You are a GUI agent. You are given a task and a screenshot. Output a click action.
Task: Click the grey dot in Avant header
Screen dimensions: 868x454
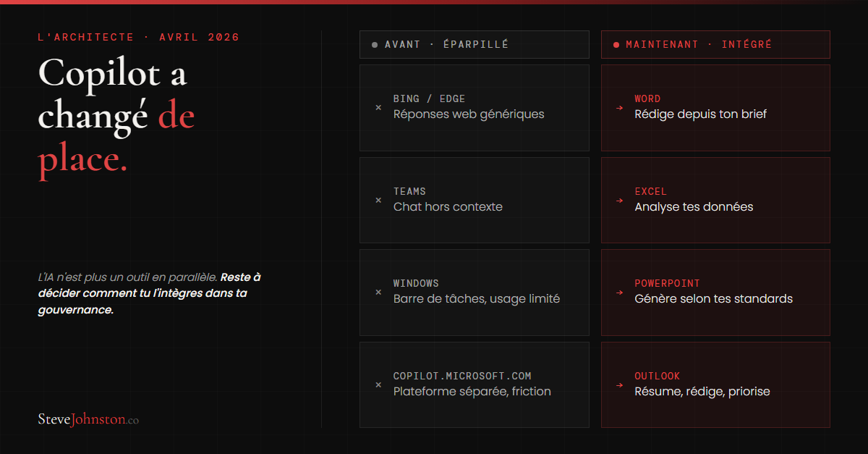point(375,45)
